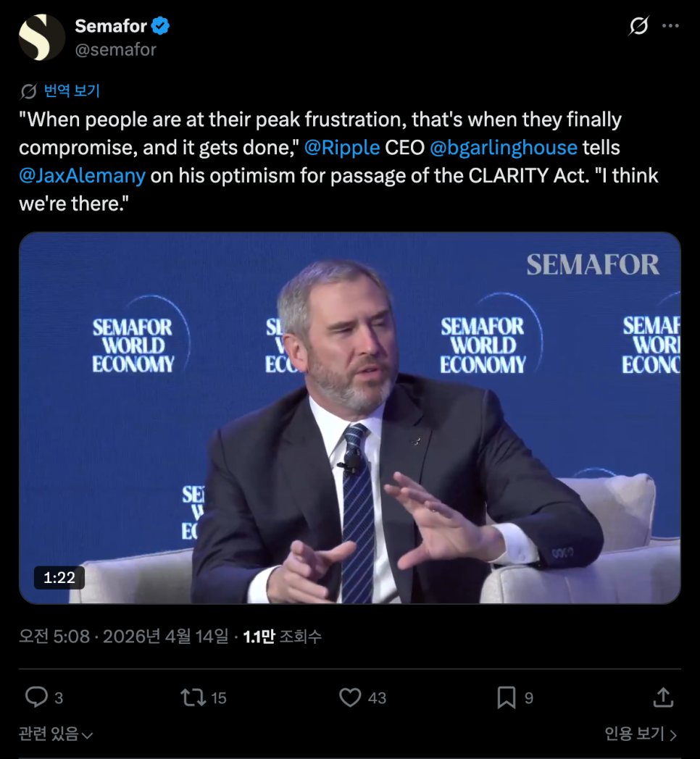Open the @JaxAlemany mention link
The image size is (700, 759).
pyautogui.click(x=82, y=175)
